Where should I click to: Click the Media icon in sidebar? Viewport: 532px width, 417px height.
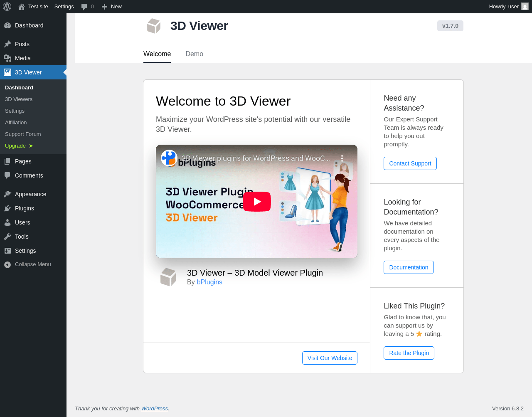7,58
